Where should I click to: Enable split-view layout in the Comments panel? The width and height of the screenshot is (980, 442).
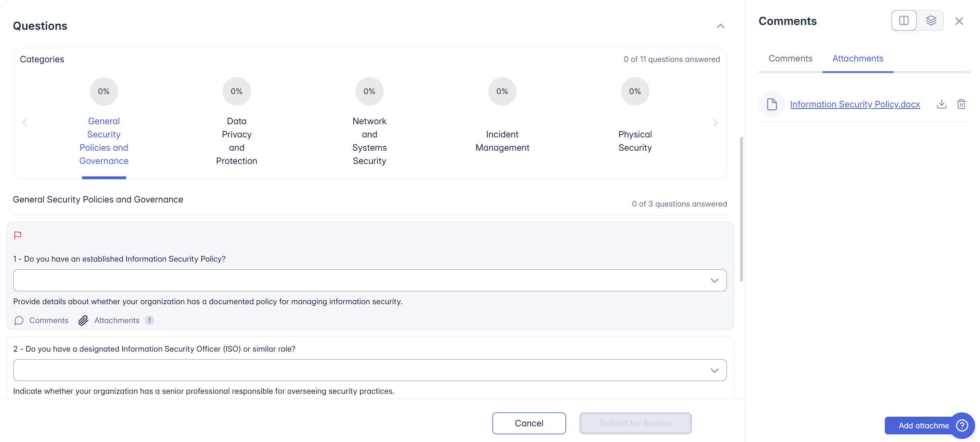[x=904, y=20]
